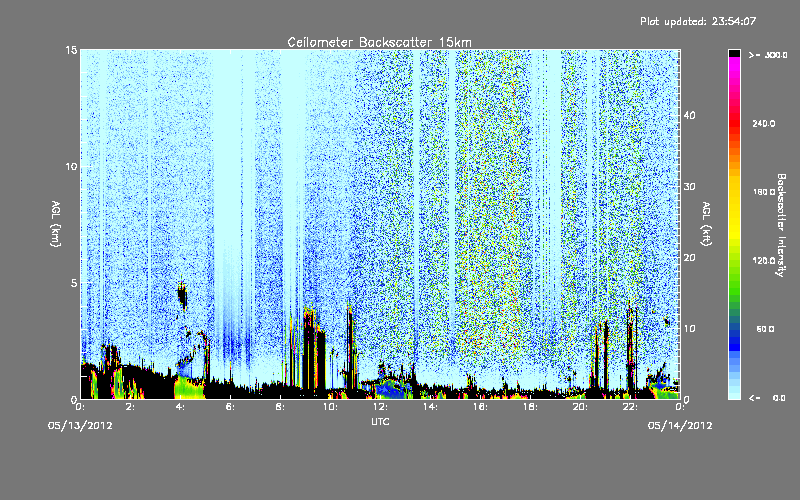
Task: Click the '5' tick on the km axis
Action: 74,283
